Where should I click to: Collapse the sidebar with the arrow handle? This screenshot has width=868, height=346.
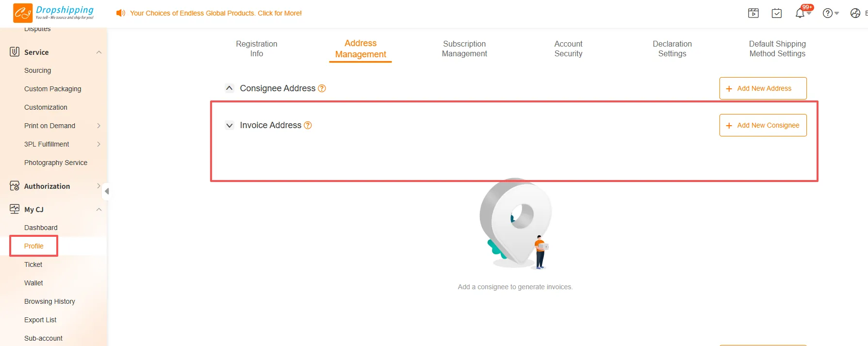(106, 191)
